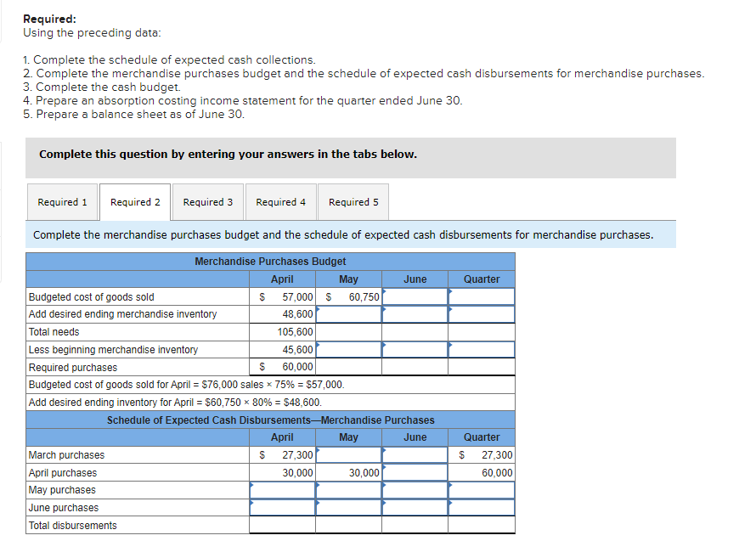Image resolution: width=756 pixels, height=541 pixels.
Task: Select the May desired ending merchandise inventory field
Action: point(348,313)
